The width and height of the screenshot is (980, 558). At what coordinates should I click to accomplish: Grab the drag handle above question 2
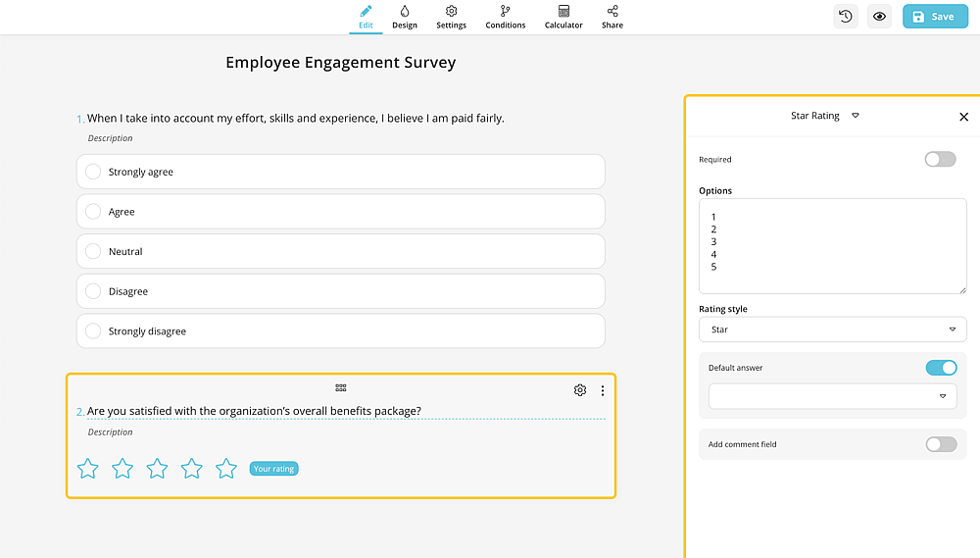click(x=341, y=387)
